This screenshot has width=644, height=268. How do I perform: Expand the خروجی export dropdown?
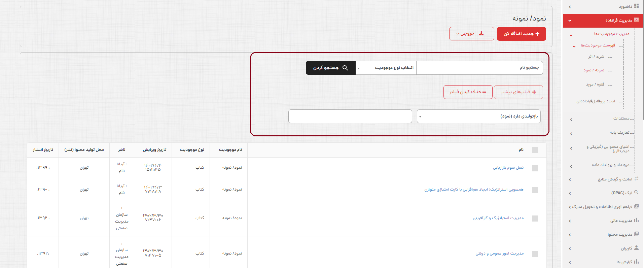[471, 34]
